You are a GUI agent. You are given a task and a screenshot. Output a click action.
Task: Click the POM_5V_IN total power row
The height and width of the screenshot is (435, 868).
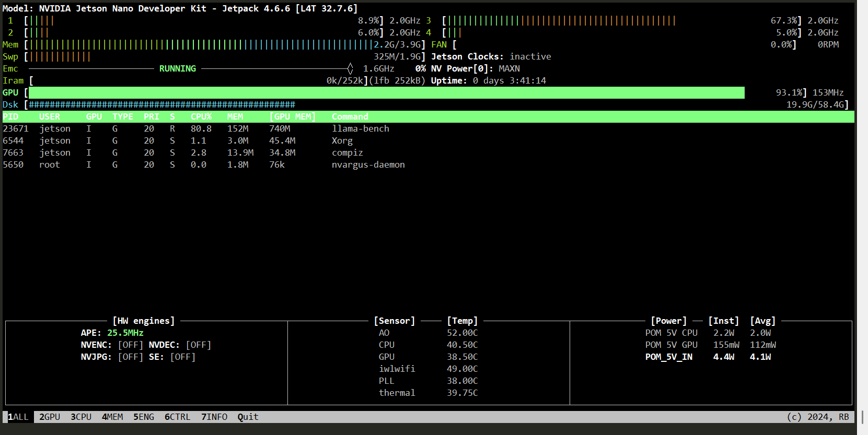click(708, 357)
